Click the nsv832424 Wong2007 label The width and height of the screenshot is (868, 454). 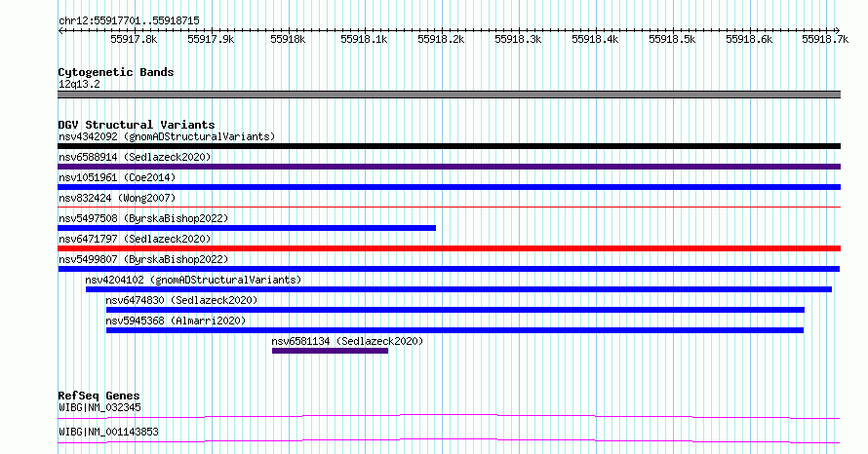(117, 198)
